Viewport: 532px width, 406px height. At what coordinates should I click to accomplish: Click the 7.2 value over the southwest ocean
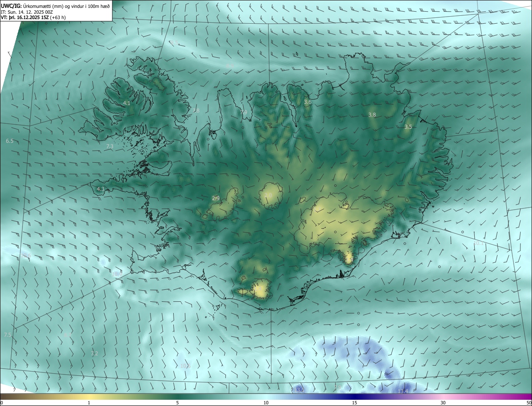[94, 353]
